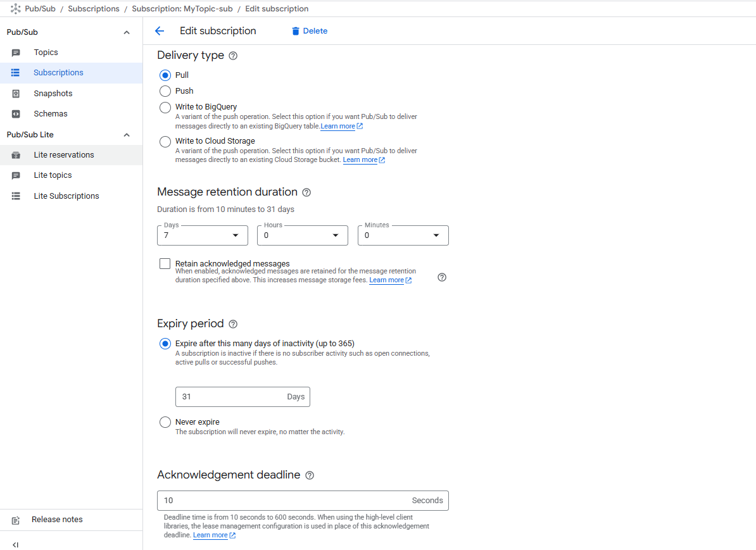Collapse the sidebar with the bottom-left arrow
This screenshot has height=550, width=756.
click(16, 544)
